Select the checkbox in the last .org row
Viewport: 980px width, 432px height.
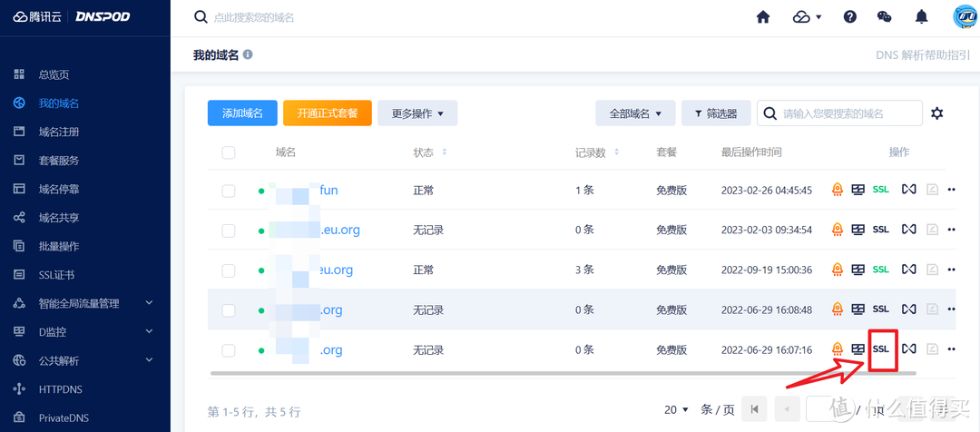[229, 350]
